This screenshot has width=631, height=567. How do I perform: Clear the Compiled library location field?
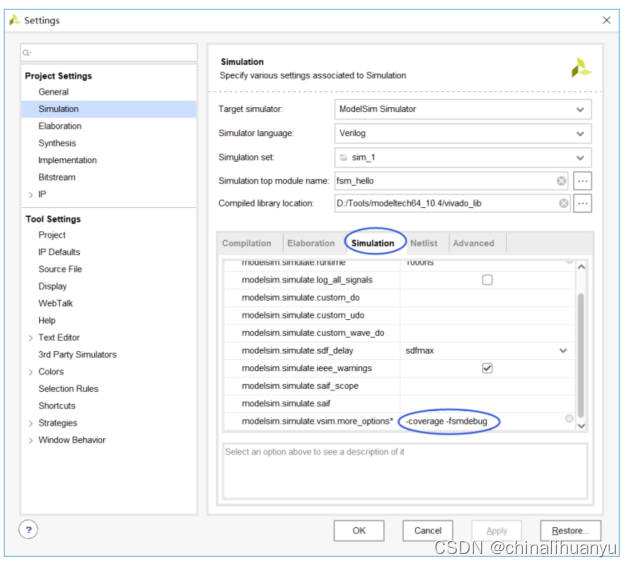(563, 203)
